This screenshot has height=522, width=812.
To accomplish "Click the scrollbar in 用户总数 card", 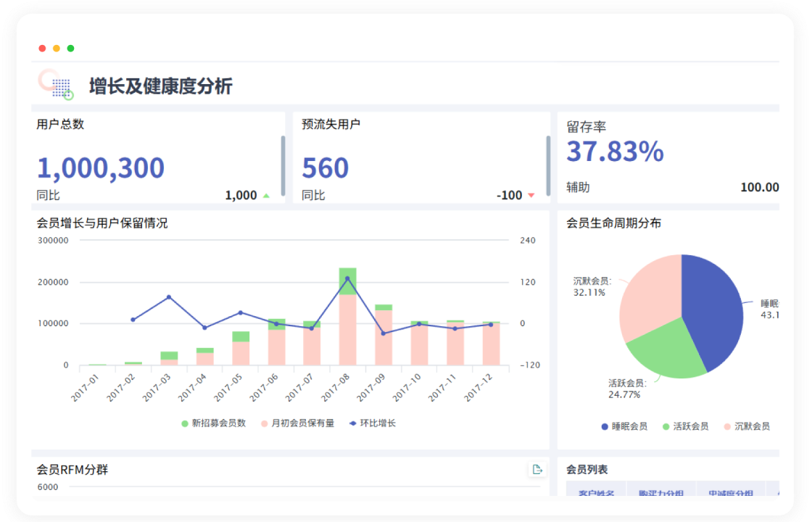I will pyautogui.click(x=283, y=166).
